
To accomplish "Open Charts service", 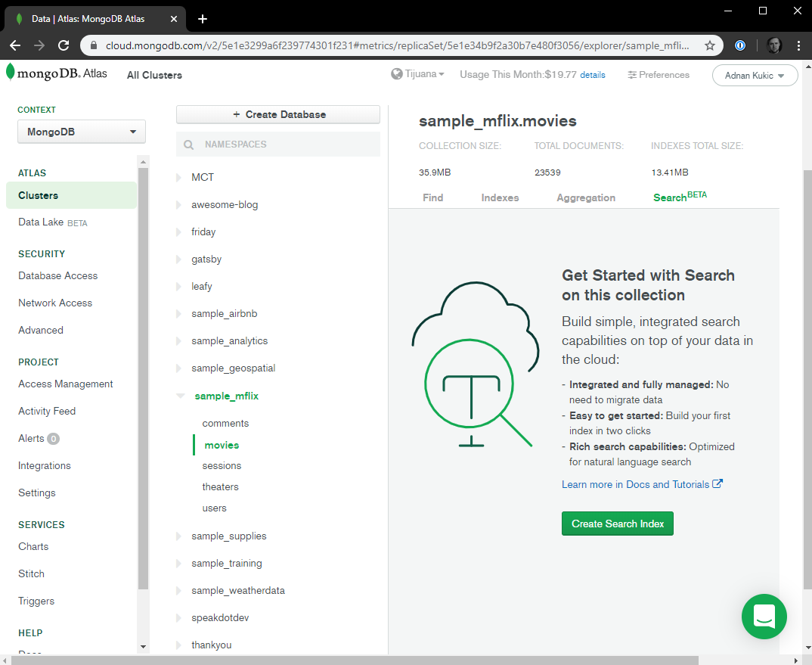I will click(x=33, y=547).
